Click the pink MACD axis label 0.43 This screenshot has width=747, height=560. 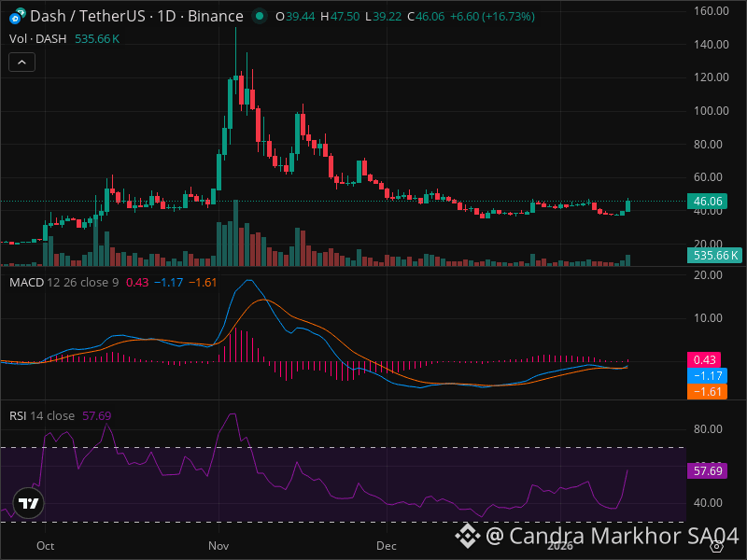pyautogui.click(x=704, y=359)
